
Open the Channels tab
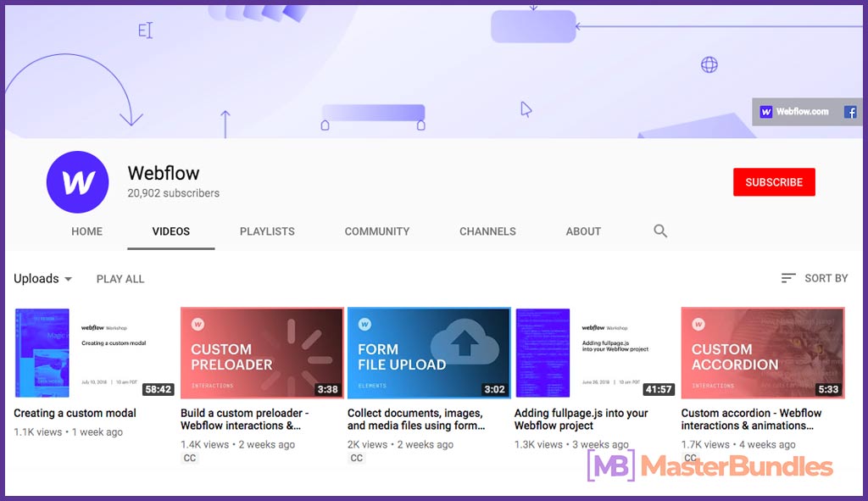pyautogui.click(x=487, y=231)
